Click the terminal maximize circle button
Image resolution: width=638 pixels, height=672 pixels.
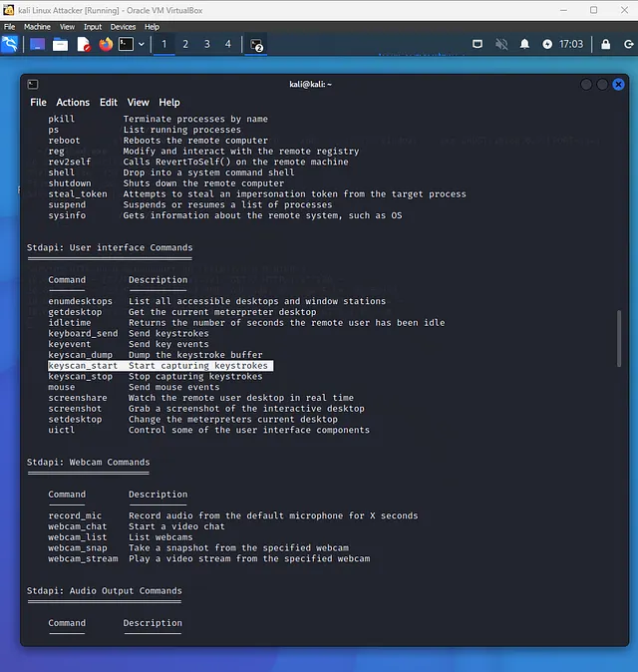[602, 85]
